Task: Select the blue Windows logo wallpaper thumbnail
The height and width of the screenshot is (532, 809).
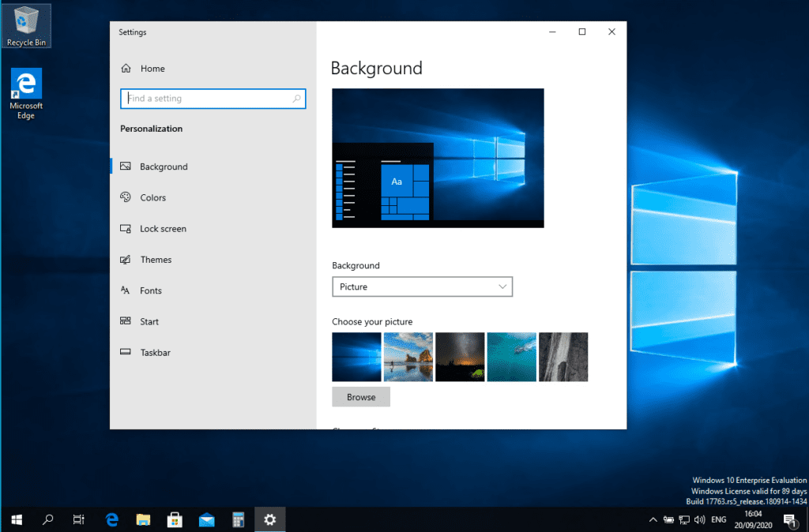Action: point(356,357)
